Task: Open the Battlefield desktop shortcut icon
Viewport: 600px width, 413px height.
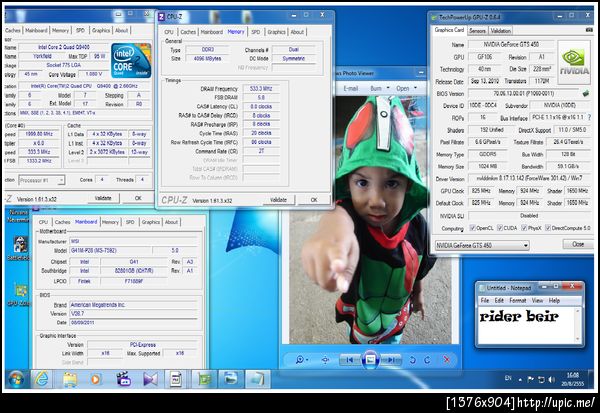Action: pyautogui.click(x=19, y=248)
